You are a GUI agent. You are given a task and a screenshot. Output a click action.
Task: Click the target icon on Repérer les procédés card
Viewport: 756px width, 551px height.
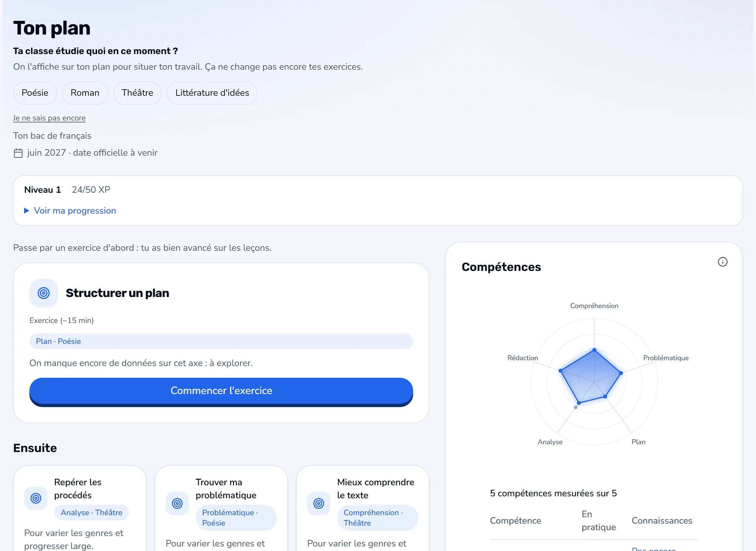[36, 498]
